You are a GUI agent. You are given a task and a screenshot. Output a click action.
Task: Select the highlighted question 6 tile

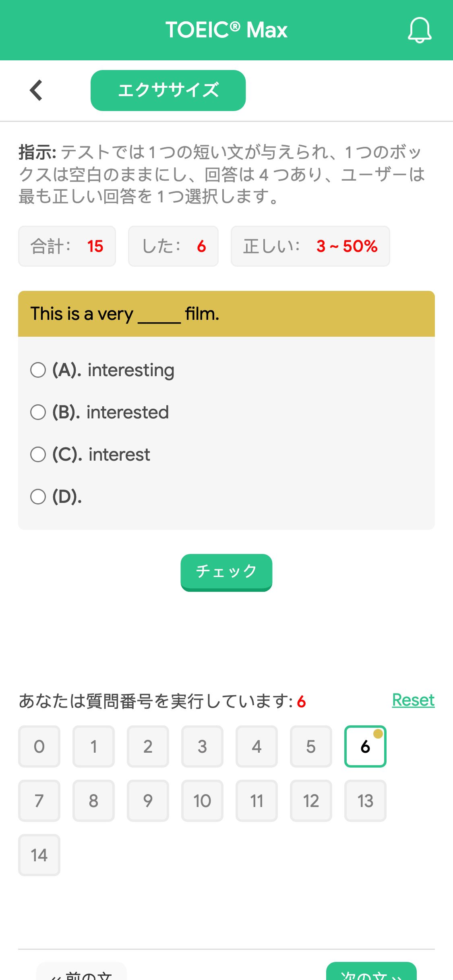[365, 747]
